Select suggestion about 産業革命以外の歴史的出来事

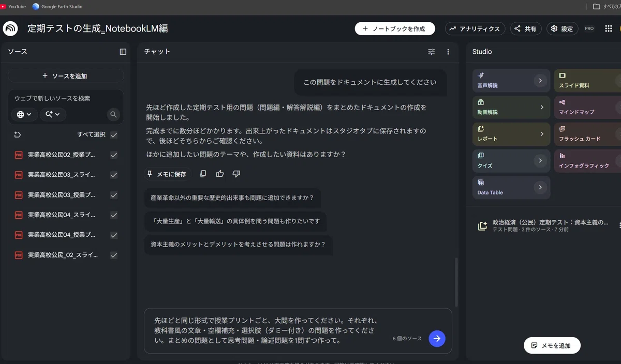(x=232, y=198)
